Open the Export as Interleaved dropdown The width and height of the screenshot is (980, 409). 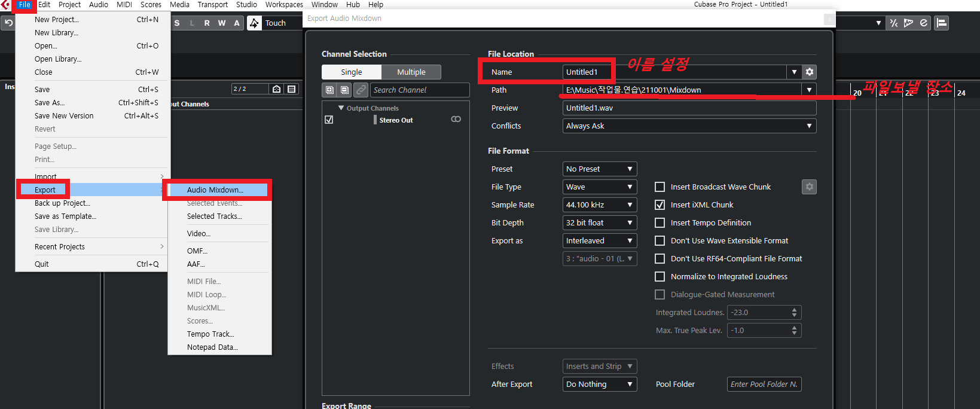(600, 240)
